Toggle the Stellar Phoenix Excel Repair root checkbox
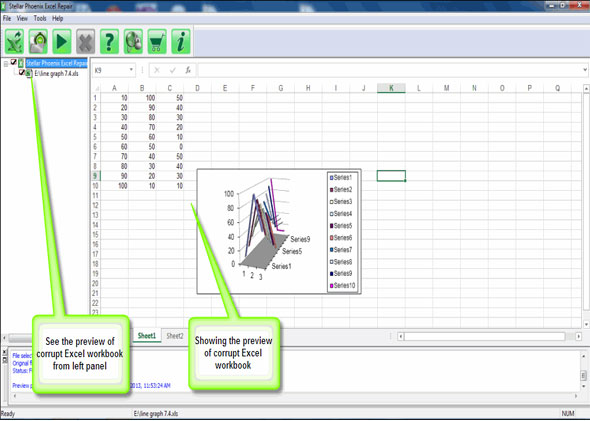Screen dimensions: 590x421 pyautogui.click(x=14, y=62)
